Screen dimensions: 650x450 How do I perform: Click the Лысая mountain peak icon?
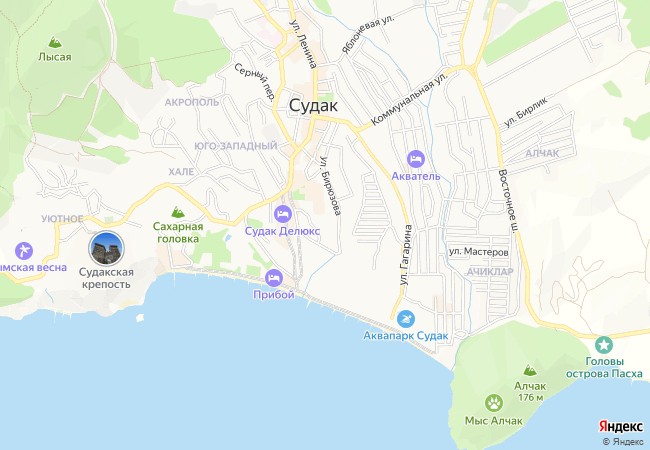(x=55, y=42)
